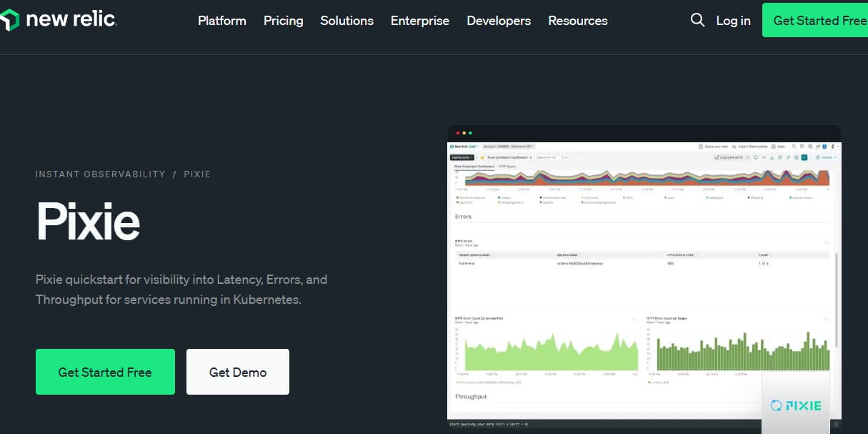Toggle the catalogue series in the chart legend
The image size is (868, 434).
(x=714, y=197)
